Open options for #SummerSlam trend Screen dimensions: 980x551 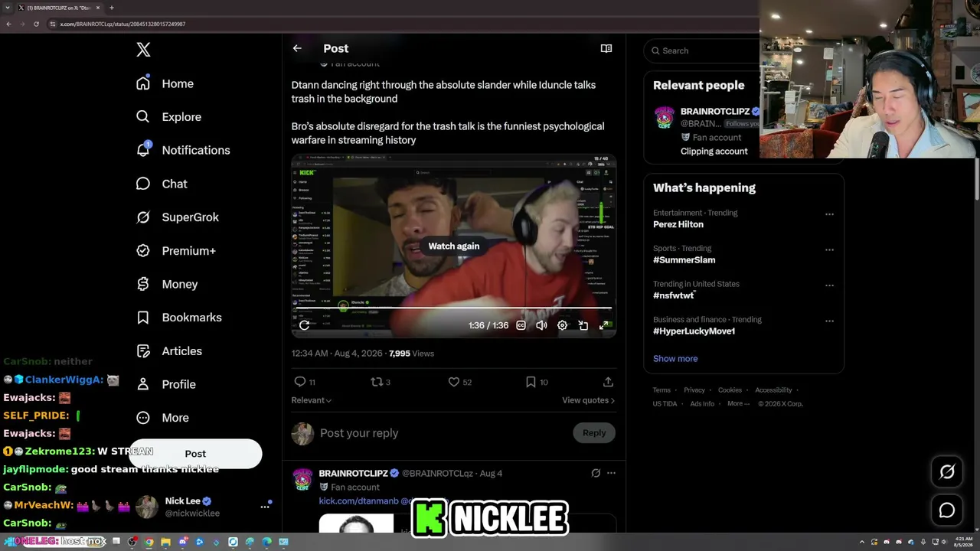click(x=829, y=249)
